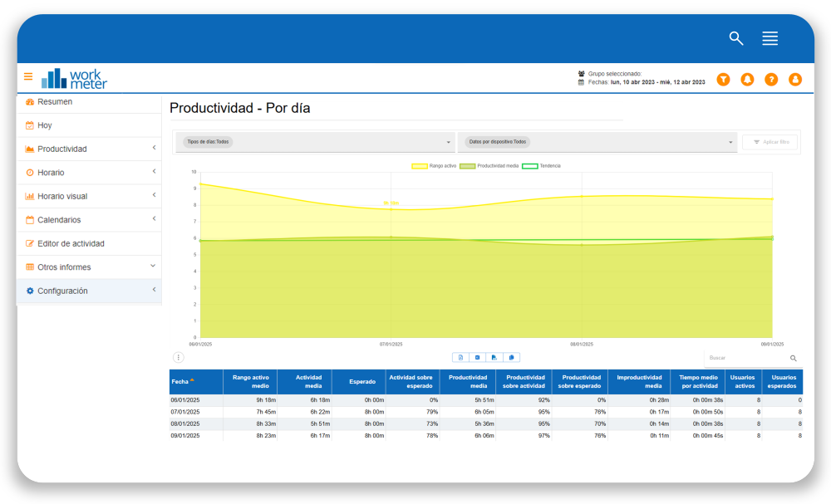Open the three-dot table options button
This screenshot has height=504, width=831.
click(x=178, y=357)
